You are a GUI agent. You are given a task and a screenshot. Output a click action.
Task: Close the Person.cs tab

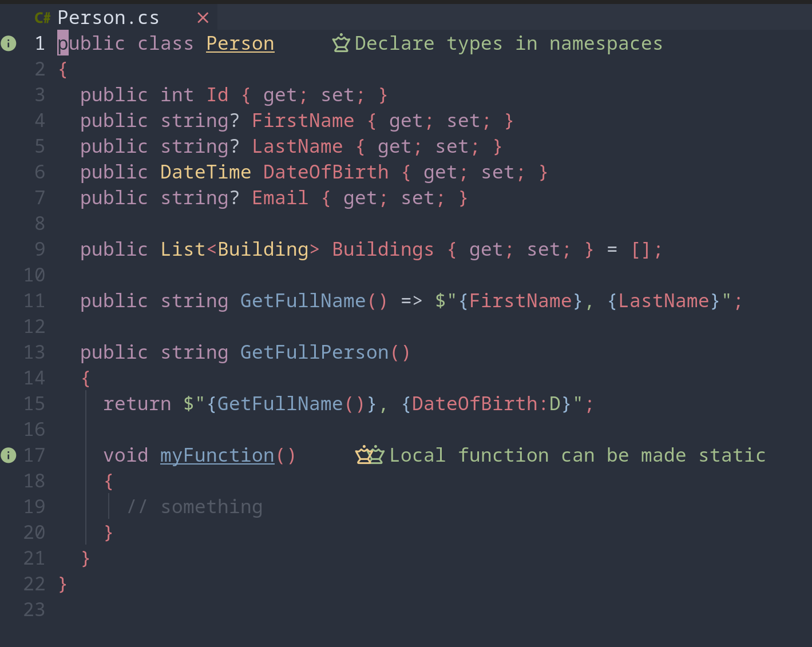203,18
